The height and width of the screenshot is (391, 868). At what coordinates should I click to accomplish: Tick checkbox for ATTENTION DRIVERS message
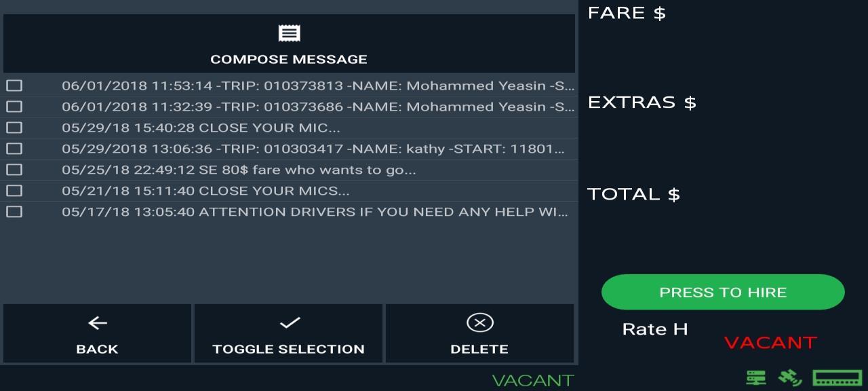(14, 212)
